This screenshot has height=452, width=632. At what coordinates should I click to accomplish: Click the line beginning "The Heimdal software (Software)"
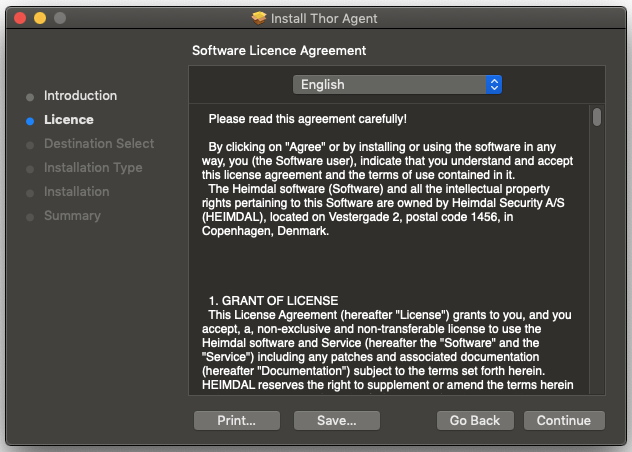pyautogui.click(x=379, y=189)
